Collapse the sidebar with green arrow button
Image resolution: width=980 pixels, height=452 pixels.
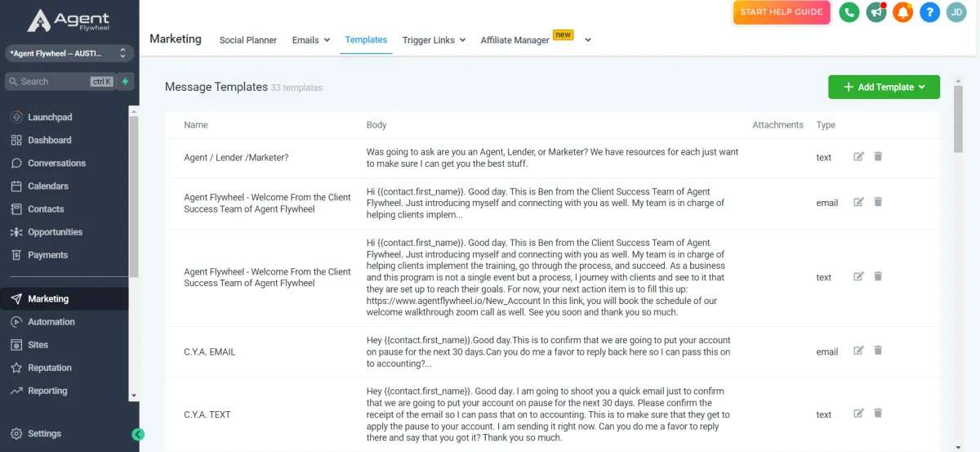pos(138,435)
